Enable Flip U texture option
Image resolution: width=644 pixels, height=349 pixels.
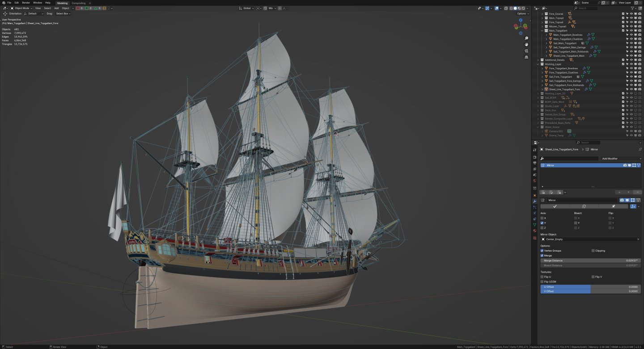[542, 277]
